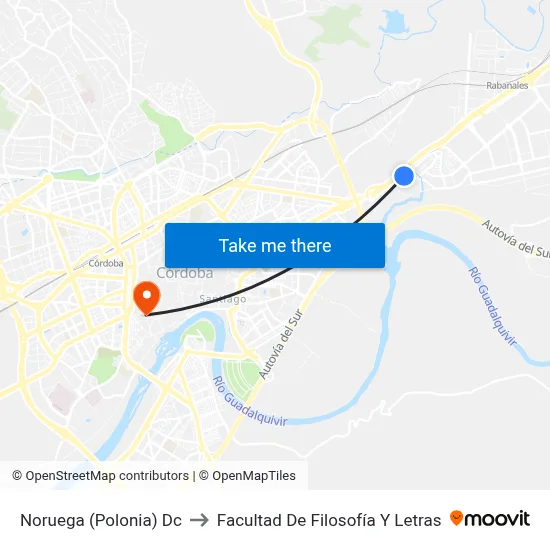Click the large Córdoba city label

pos(185,273)
